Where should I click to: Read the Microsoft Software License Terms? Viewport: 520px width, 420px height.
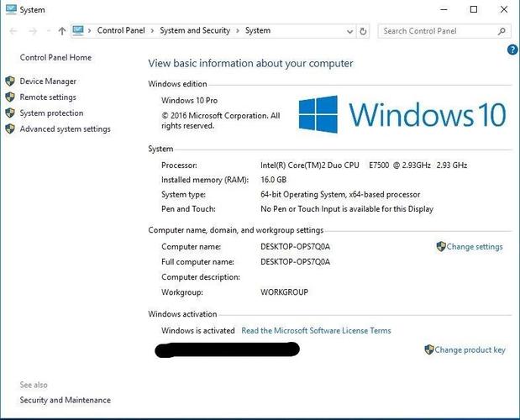tap(316, 330)
